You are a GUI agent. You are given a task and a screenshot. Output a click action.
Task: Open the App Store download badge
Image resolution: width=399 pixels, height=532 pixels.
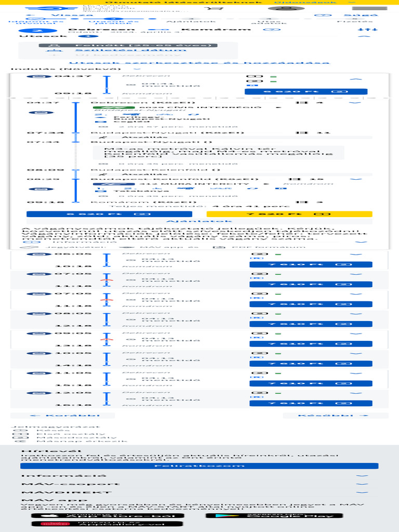108,516
